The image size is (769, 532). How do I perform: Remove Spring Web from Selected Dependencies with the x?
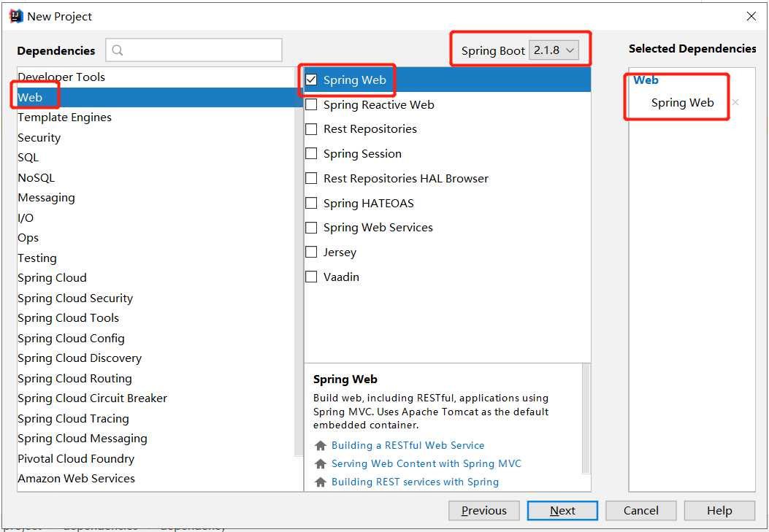(735, 102)
